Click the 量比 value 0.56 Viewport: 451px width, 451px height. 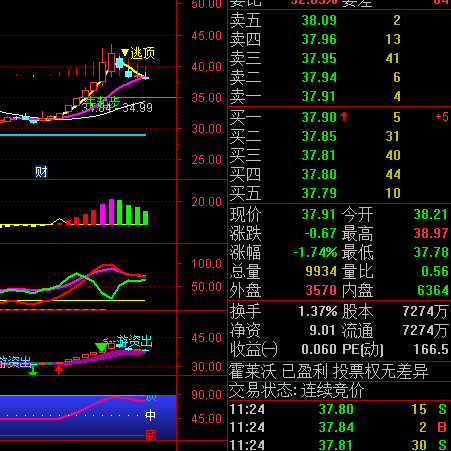[x=435, y=271]
